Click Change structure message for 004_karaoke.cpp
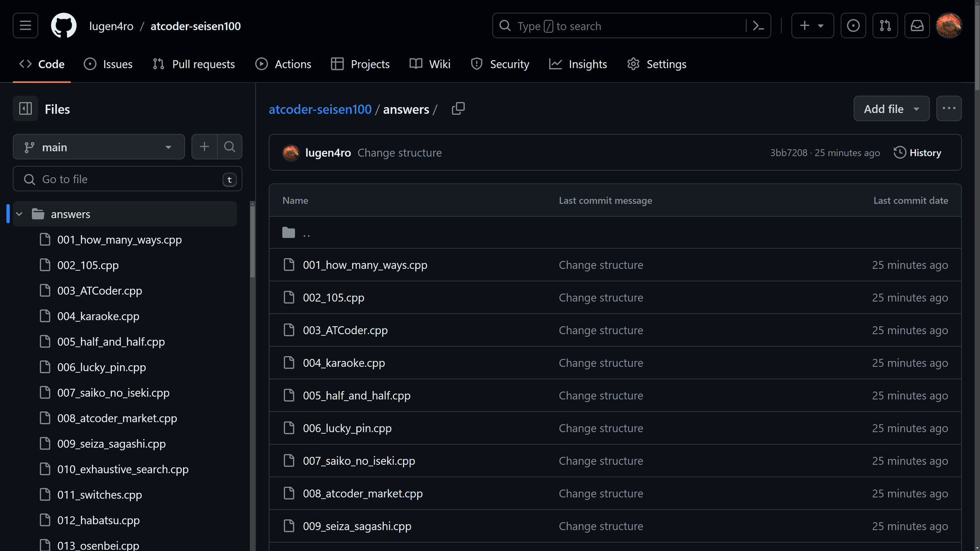Image resolution: width=980 pixels, height=551 pixels. coord(601,363)
